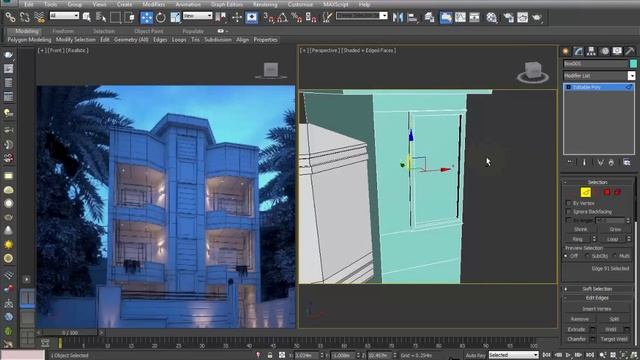Open the Modifiers menu
This screenshot has width=640, height=360.
[153, 4]
